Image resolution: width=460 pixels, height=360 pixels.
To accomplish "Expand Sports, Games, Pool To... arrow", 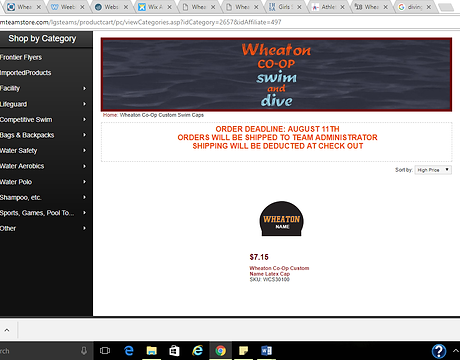I will pyautogui.click(x=84, y=213).
